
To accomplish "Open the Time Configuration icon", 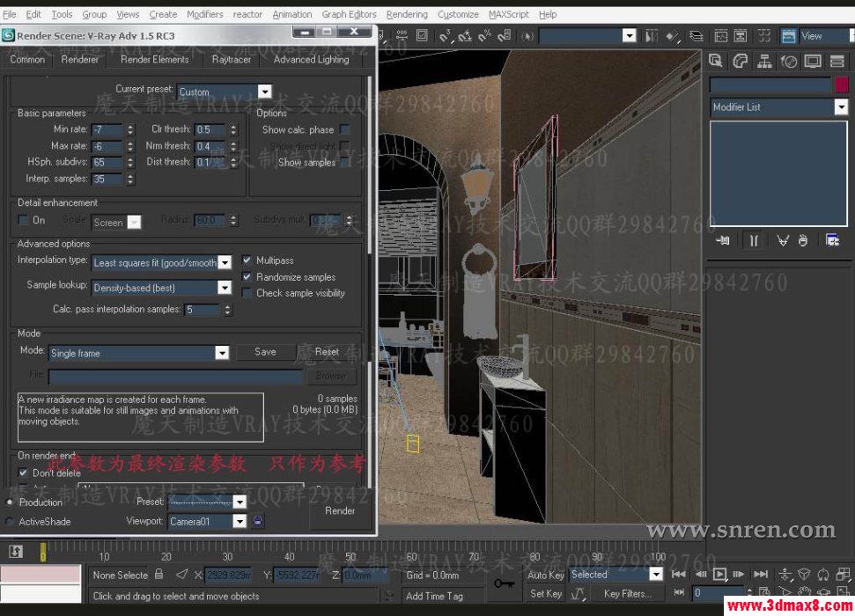I will click(x=764, y=590).
